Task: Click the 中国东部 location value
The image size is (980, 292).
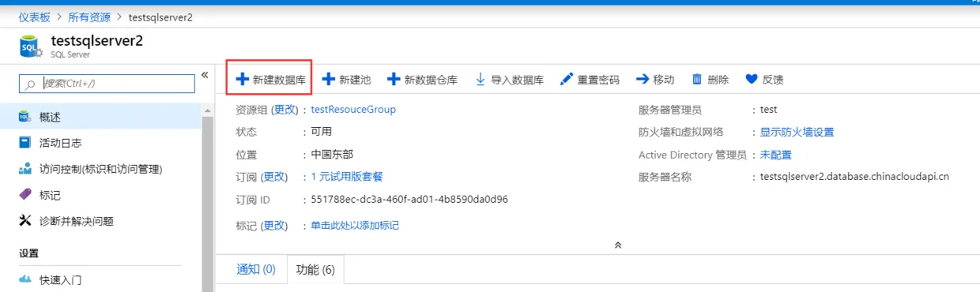Action: tap(333, 155)
